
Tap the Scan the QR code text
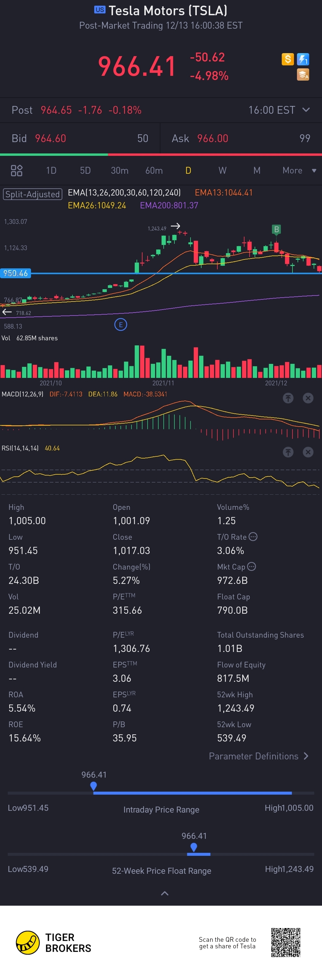point(227,943)
